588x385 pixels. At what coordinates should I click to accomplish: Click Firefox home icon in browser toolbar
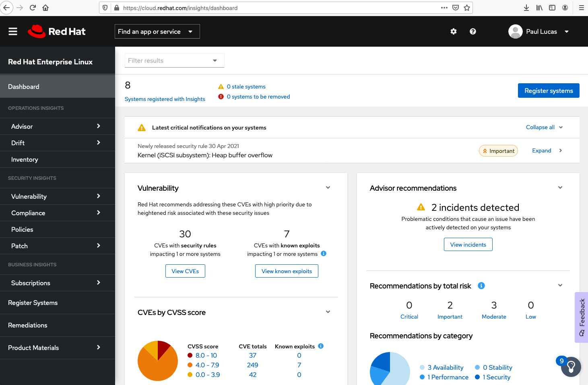point(45,8)
